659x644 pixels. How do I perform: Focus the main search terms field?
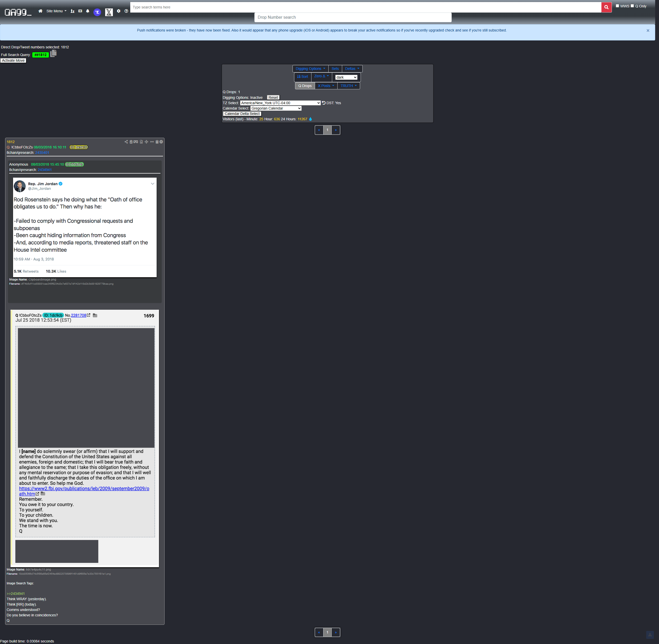click(365, 7)
